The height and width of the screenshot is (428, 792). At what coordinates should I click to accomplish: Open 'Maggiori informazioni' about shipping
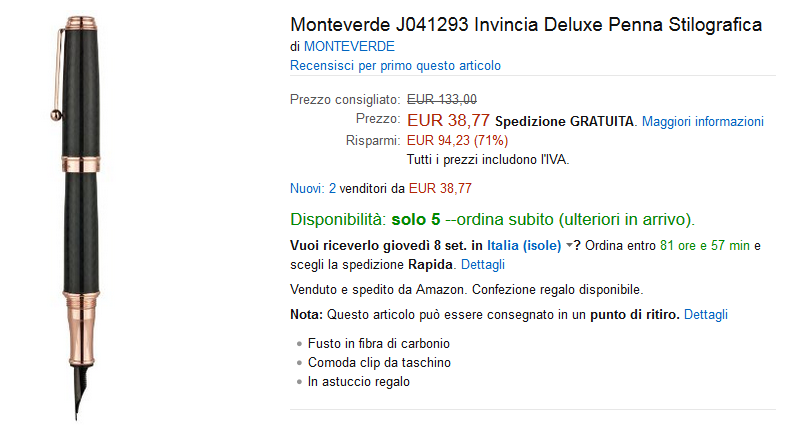(x=702, y=122)
